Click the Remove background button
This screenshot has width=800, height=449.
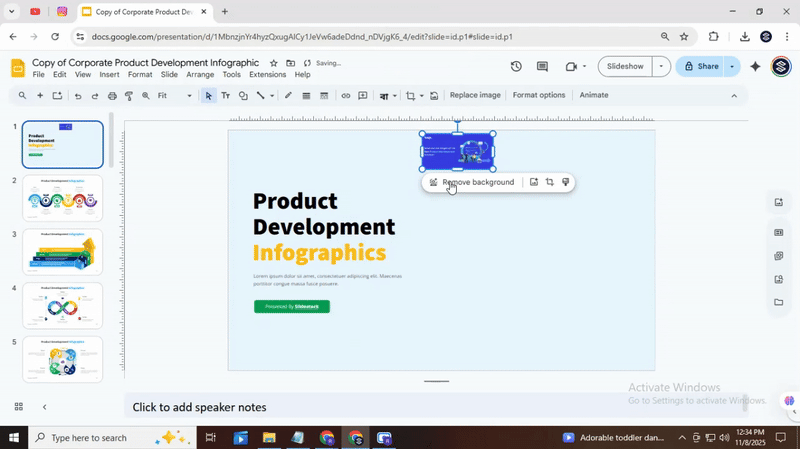coord(471,182)
